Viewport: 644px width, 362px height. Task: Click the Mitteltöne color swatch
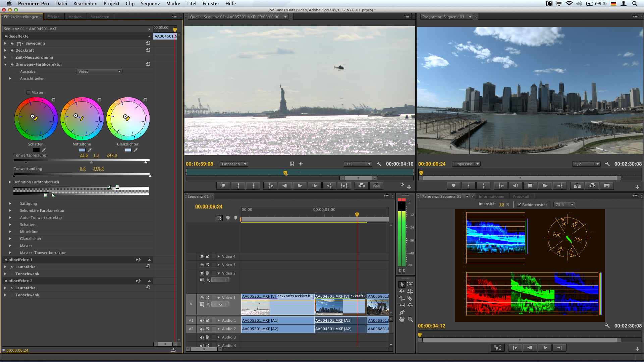(82, 150)
